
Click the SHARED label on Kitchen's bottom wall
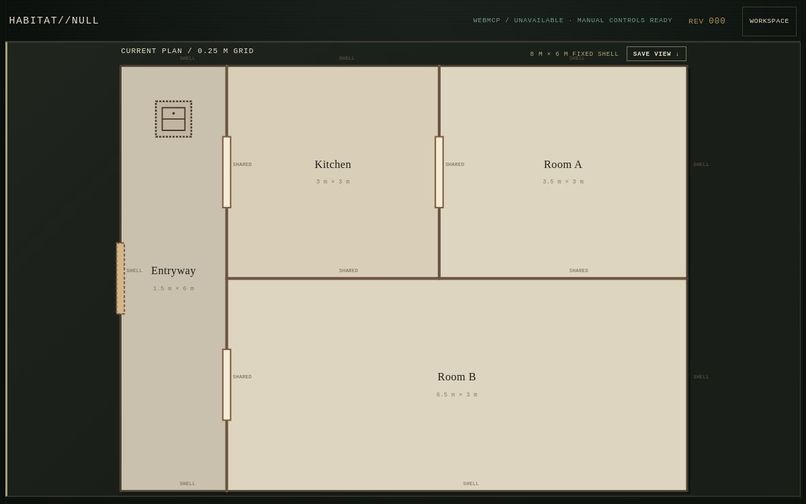[x=349, y=271]
